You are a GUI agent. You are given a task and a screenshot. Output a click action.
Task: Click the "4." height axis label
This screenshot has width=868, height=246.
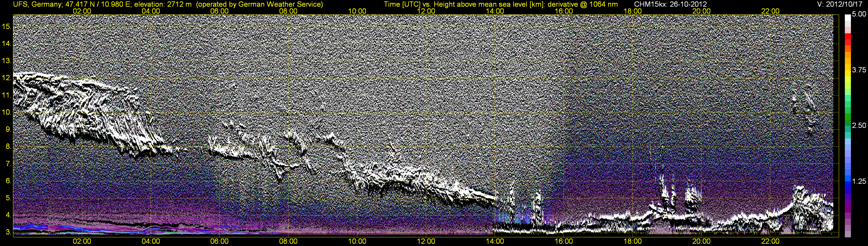coord(8,215)
